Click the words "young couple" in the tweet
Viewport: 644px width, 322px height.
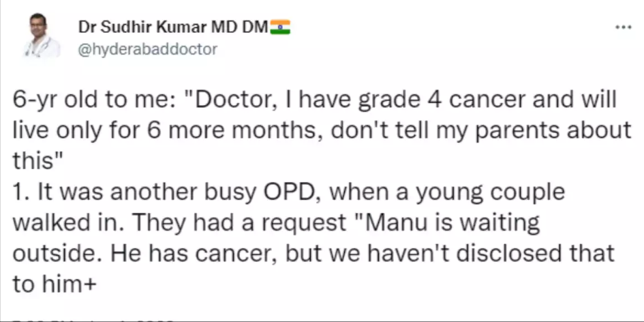(491, 193)
